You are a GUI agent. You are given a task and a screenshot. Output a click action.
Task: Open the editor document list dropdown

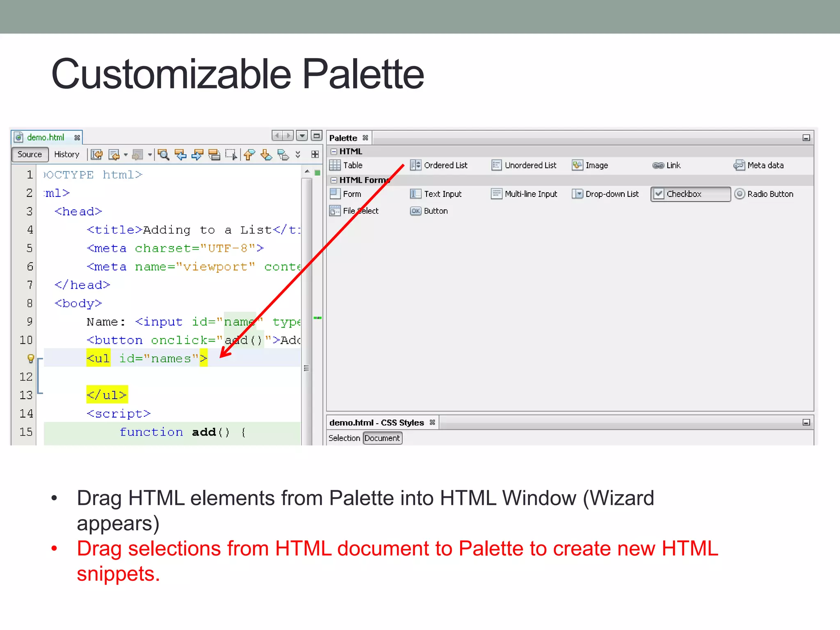[x=302, y=135]
